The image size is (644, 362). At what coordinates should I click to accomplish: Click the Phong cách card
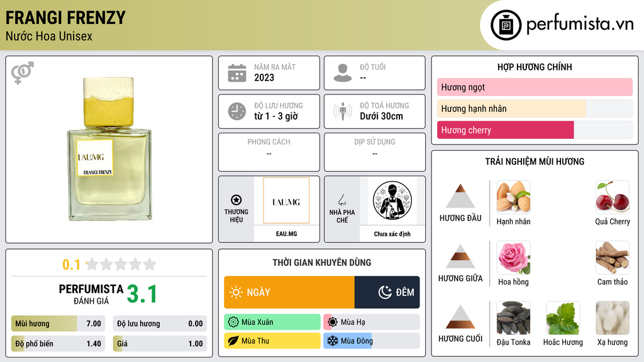pyautogui.click(x=269, y=152)
